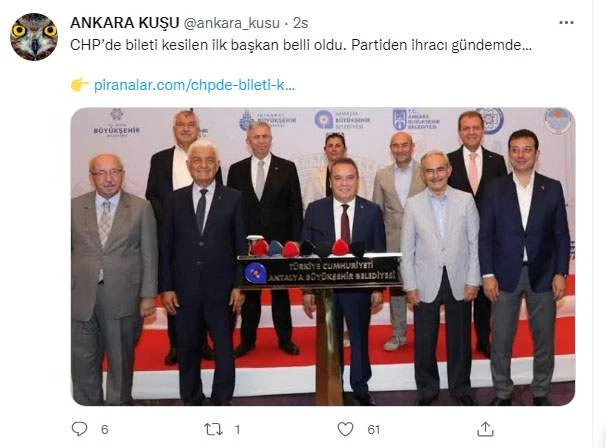The image size is (606, 448).
Task: Click the retweet count 1
Action: (237, 429)
